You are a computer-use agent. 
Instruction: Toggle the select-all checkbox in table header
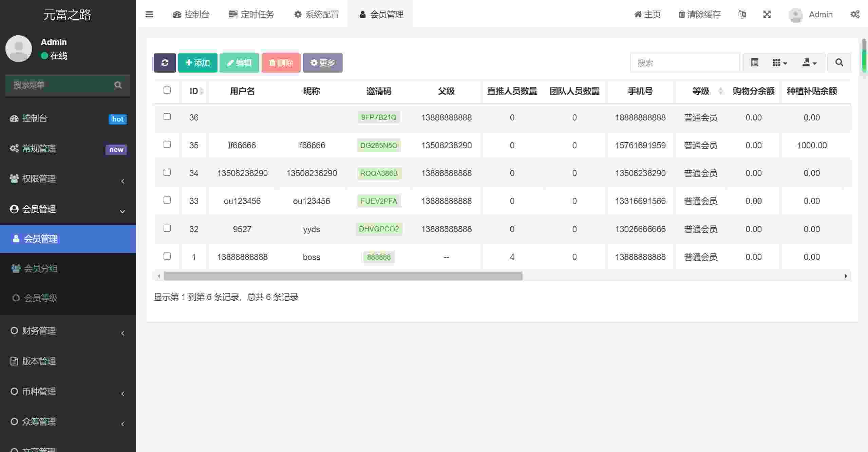tap(167, 90)
